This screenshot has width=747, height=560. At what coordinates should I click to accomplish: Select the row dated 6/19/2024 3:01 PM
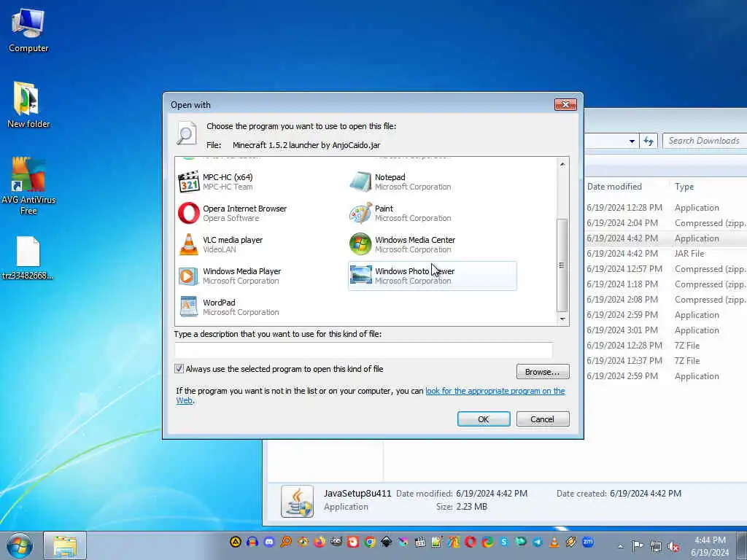pos(666,330)
